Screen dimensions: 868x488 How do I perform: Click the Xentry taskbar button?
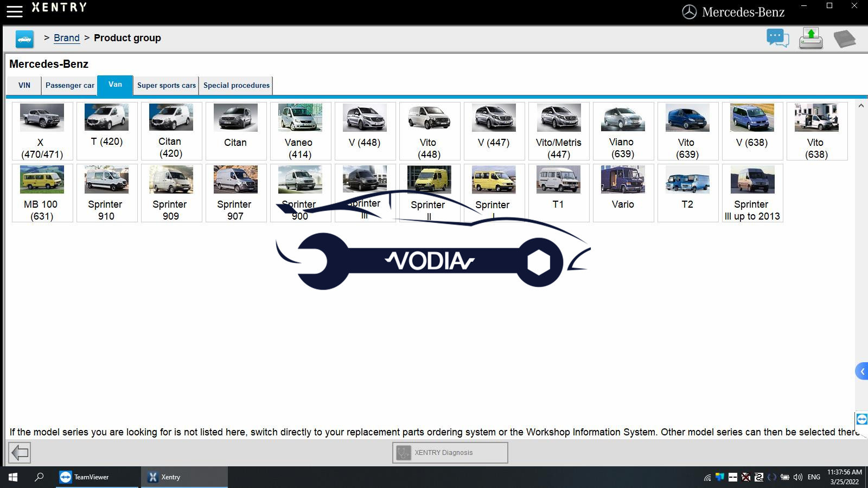coord(184,477)
